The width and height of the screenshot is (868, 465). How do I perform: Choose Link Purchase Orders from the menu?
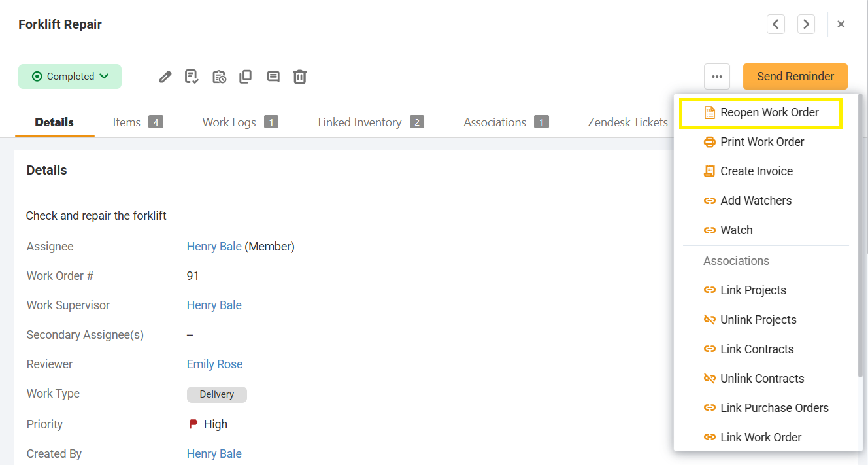[774, 407]
